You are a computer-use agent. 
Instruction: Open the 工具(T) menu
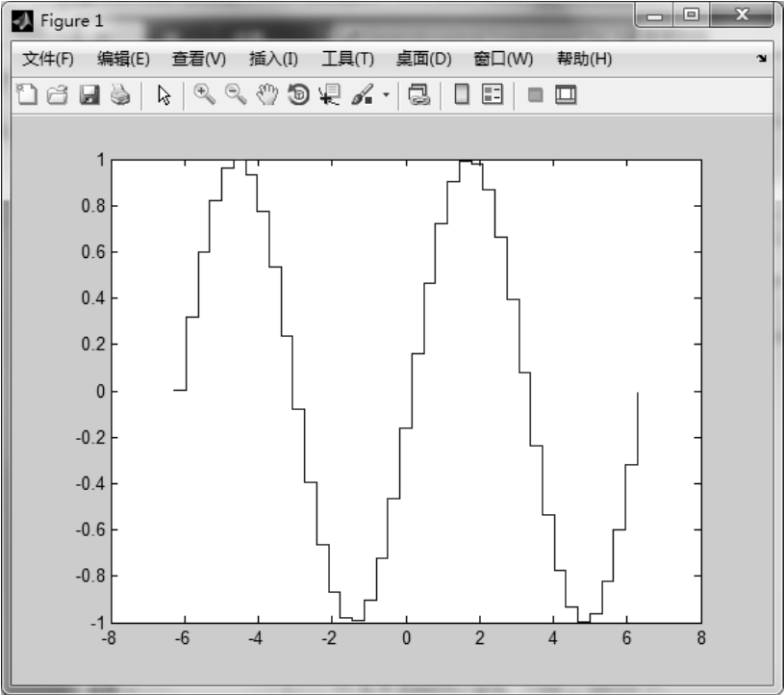click(x=347, y=59)
